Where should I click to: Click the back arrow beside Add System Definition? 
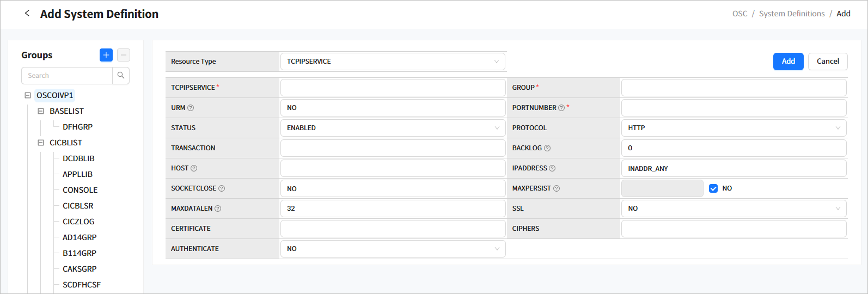tap(27, 14)
